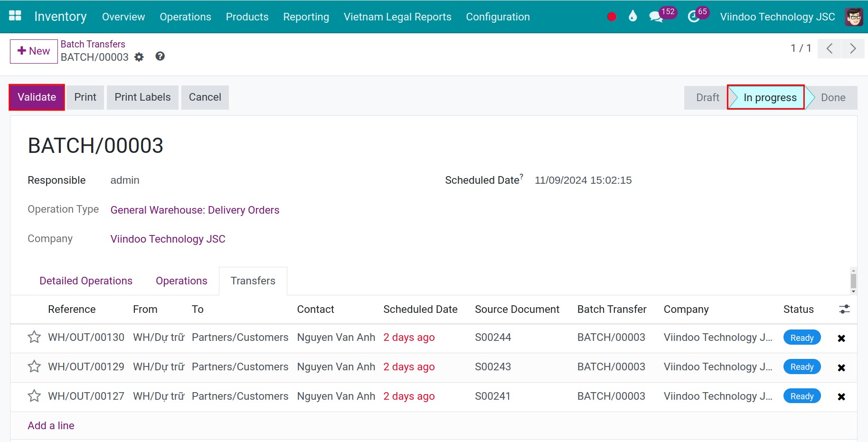
Task: Remove transfer WH/OUT/00129 with X icon
Action: click(x=841, y=367)
